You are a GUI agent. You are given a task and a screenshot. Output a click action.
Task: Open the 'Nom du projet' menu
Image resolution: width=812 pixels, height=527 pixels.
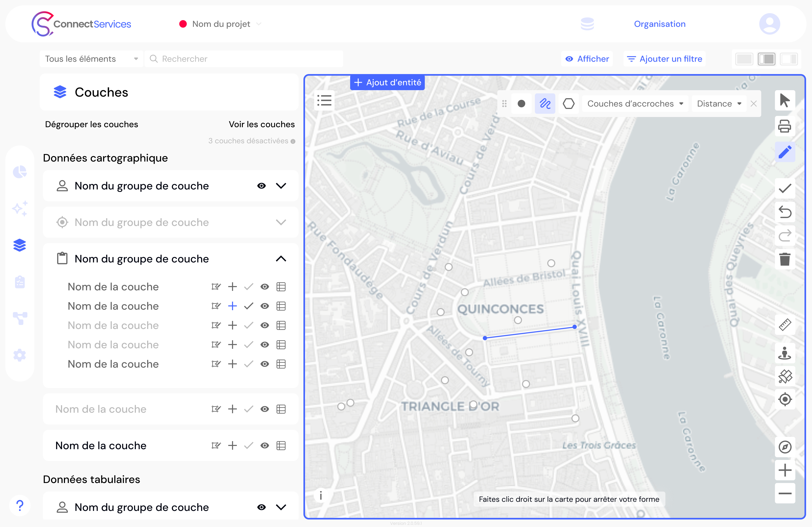tap(221, 24)
